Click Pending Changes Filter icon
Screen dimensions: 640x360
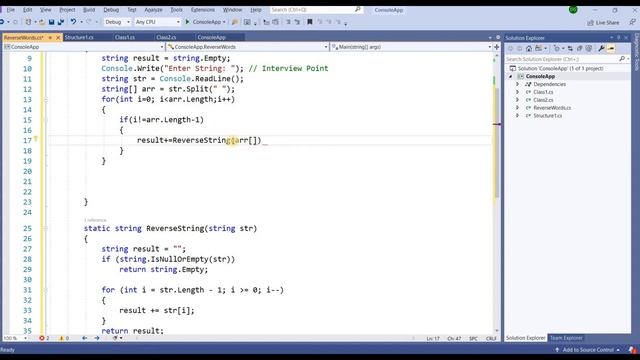[557, 49]
